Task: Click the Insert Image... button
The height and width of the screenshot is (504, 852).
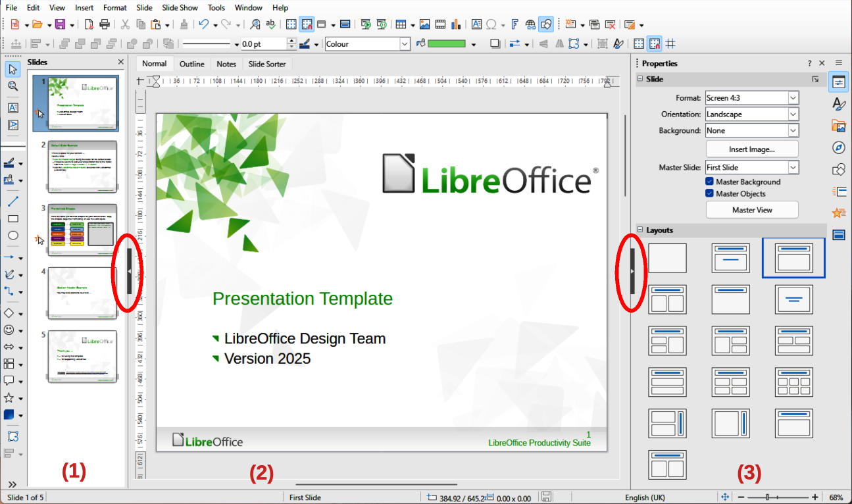Action: pyautogui.click(x=752, y=149)
